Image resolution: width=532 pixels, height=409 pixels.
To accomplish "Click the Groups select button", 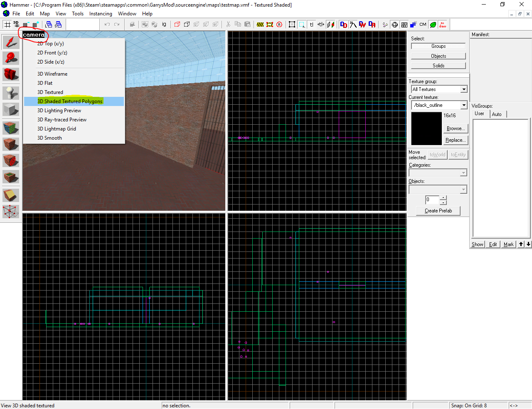I will coord(438,46).
